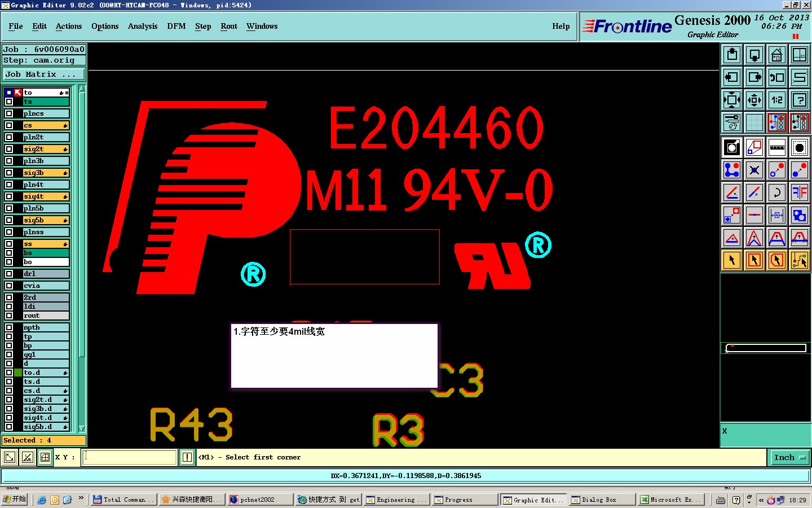Viewport: 812px width, 508px height.
Task: Click the question mark help icon
Action: [x=800, y=100]
